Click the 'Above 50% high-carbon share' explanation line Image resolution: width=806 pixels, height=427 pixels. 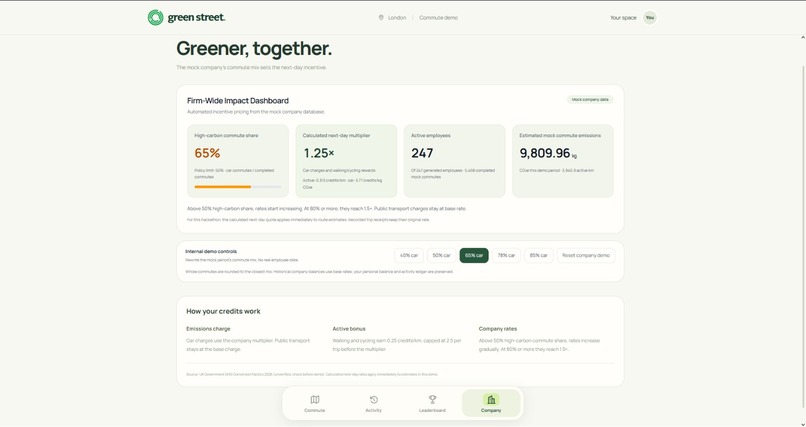pos(326,209)
